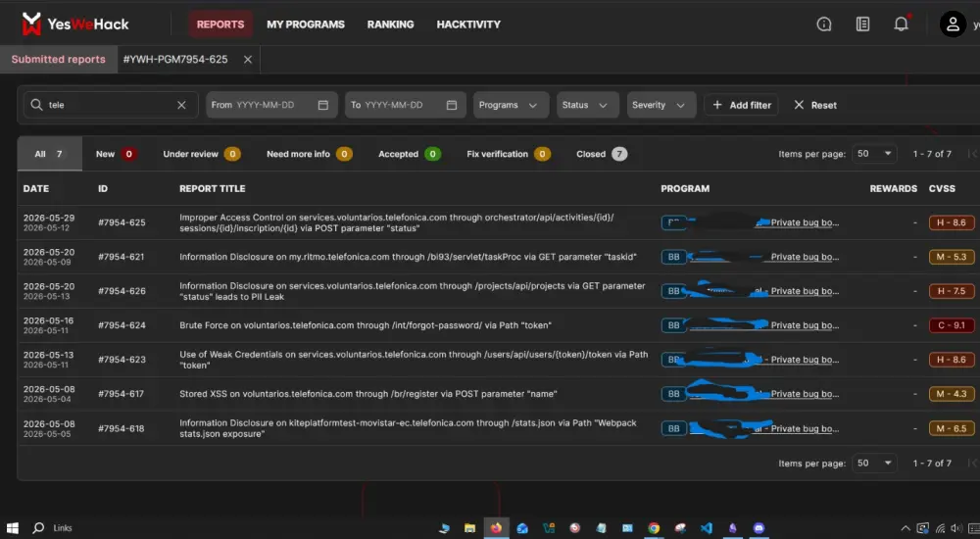
Task: Switch to the #YWH-PGM7954-625 tab
Action: pyautogui.click(x=175, y=60)
